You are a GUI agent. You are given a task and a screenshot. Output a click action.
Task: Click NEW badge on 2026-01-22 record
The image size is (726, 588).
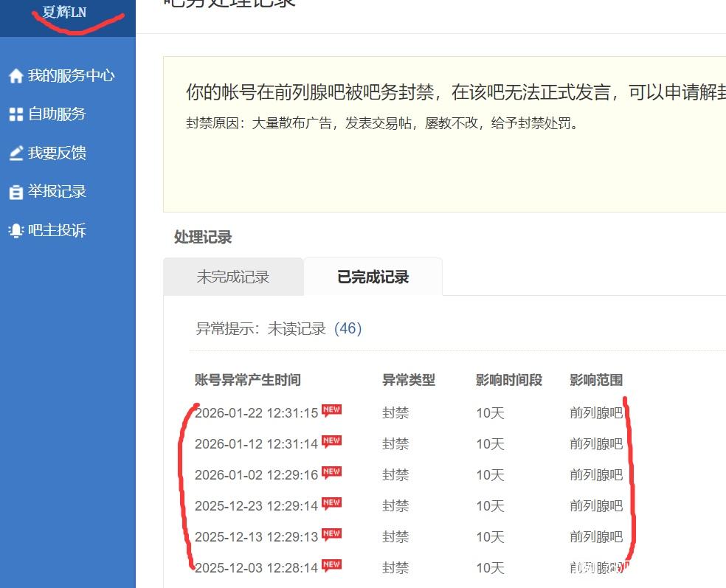click(331, 411)
